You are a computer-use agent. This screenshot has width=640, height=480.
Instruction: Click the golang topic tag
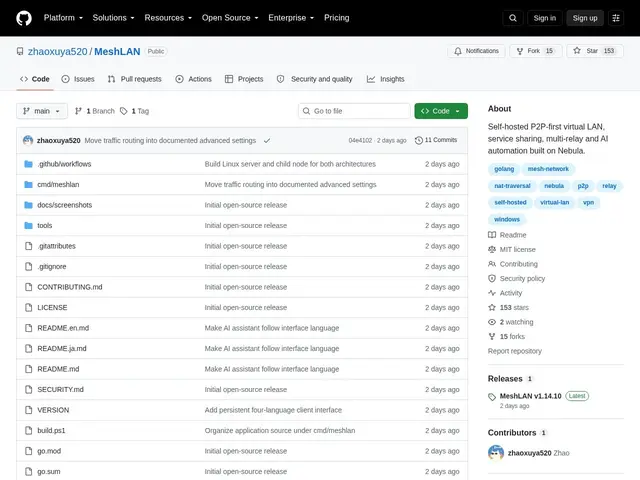click(504, 169)
